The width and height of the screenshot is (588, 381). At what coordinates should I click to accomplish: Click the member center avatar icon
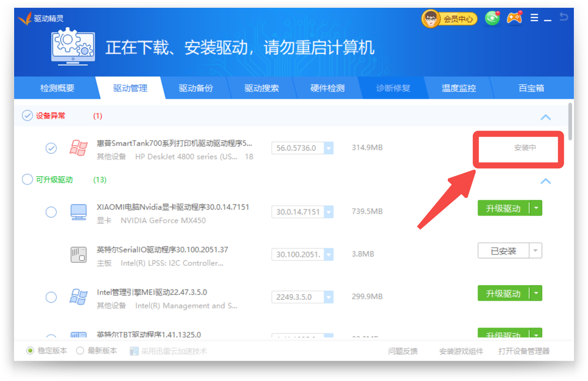430,19
